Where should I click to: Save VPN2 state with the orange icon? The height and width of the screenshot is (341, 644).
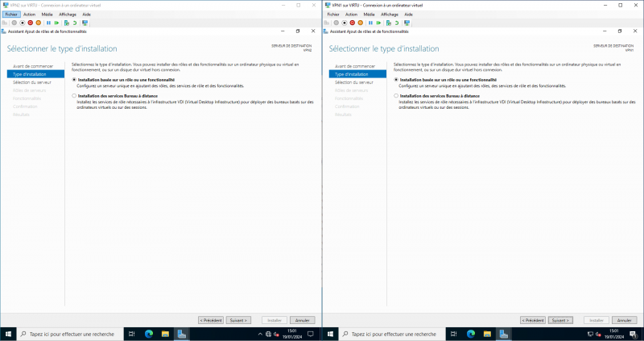(x=38, y=23)
